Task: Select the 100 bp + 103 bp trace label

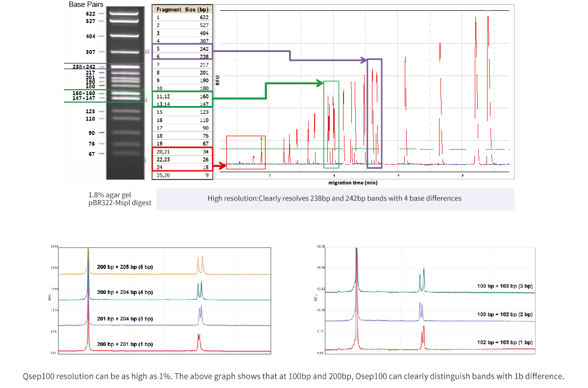Action: tap(505, 285)
